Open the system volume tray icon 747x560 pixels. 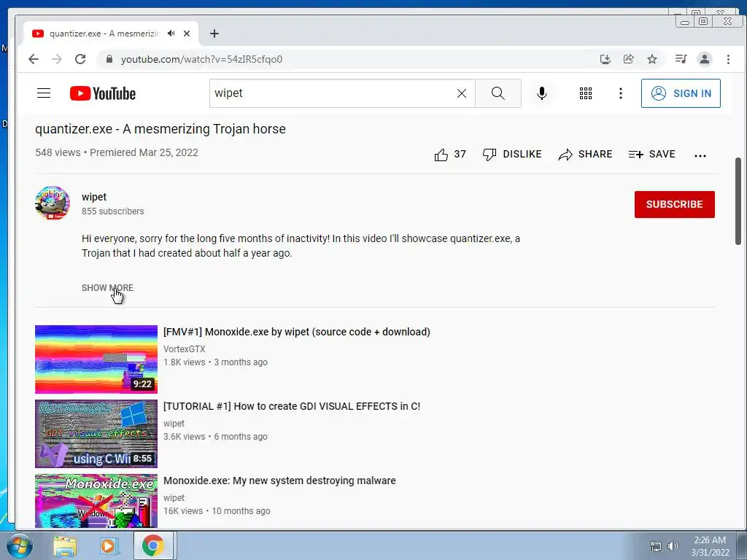tap(673, 546)
